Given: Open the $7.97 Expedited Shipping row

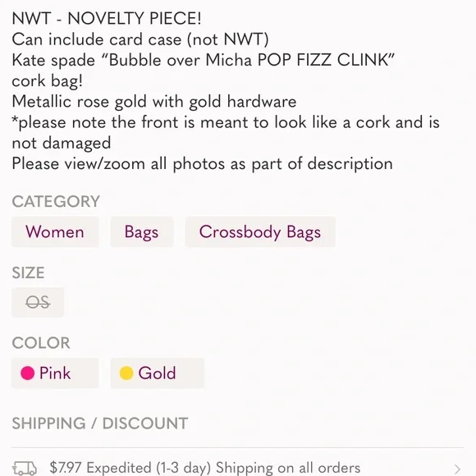Looking at the screenshot, I should [x=238, y=468].
